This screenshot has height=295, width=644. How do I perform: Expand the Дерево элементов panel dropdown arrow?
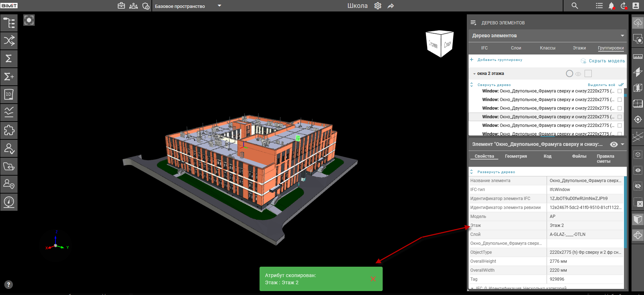pyautogui.click(x=622, y=35)
